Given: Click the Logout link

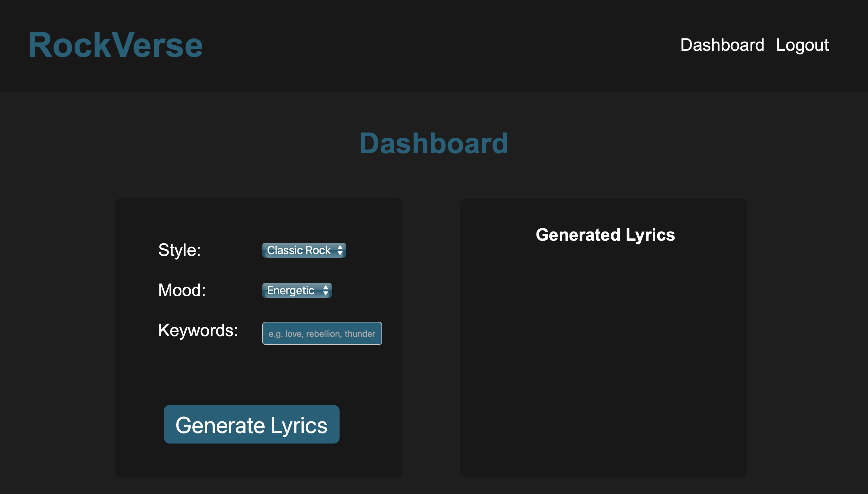Looking at the screenshot, I should [802, 45].
